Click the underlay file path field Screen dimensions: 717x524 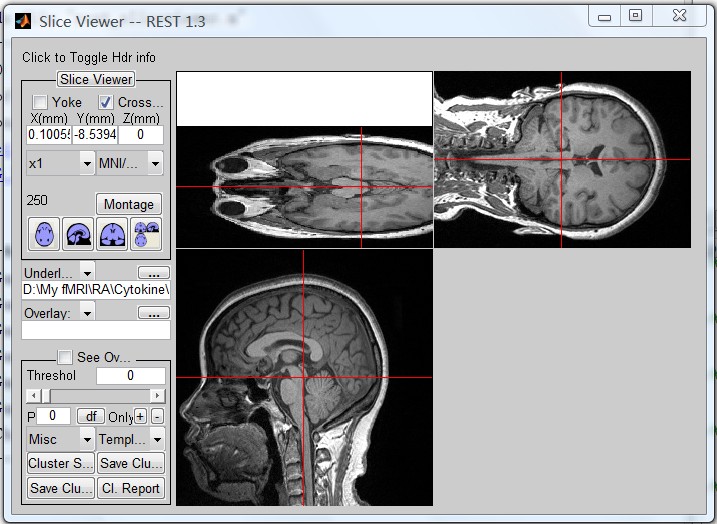pyautogui.click(x=96, y=290)
